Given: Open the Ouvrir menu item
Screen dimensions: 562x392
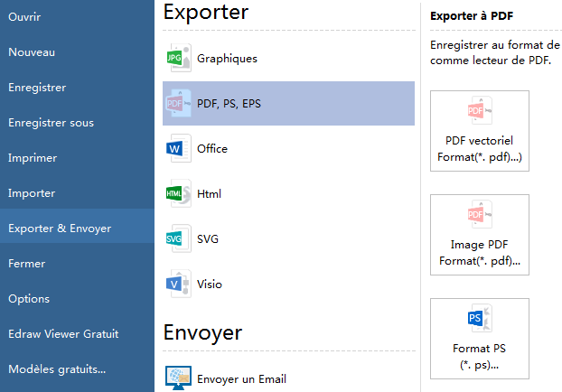Looking at the screenshot, I should [24, 17].
